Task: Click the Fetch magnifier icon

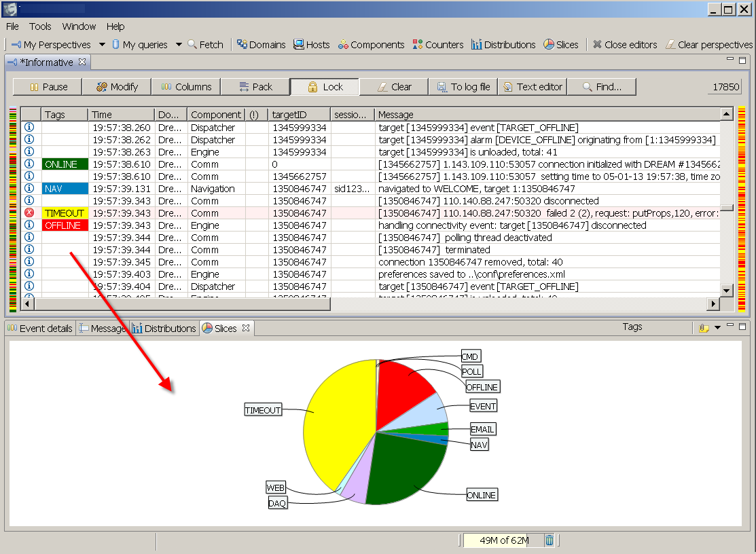Action: coord(192,44)
